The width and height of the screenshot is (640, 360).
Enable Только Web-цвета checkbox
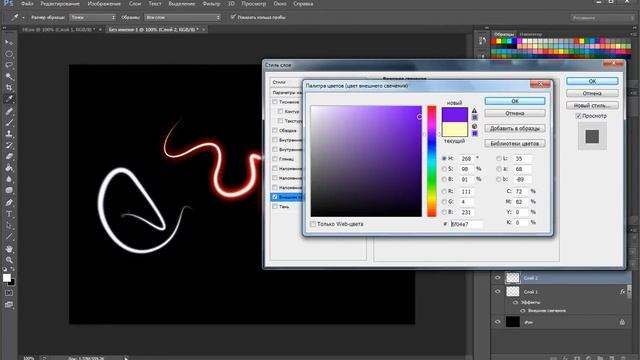[313, 224]
